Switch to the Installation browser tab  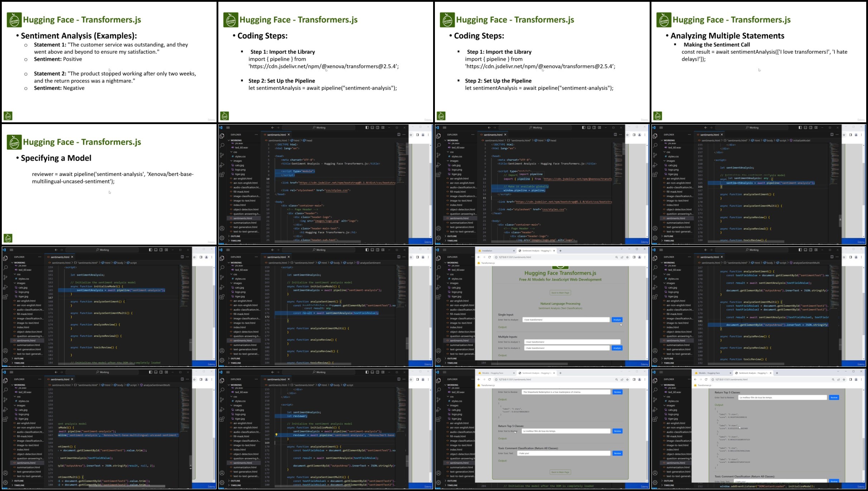[x=496, y=251]
